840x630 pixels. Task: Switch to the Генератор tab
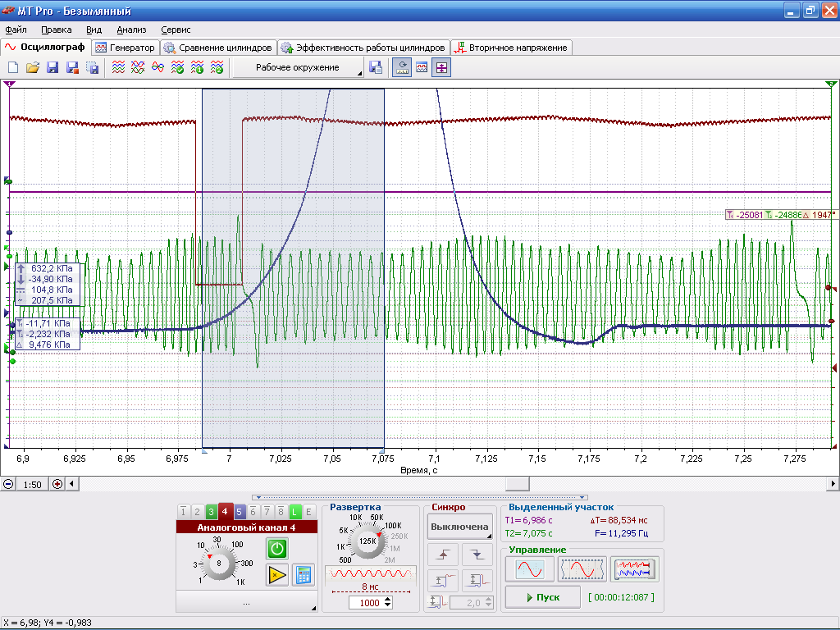(x=126, y=48)
